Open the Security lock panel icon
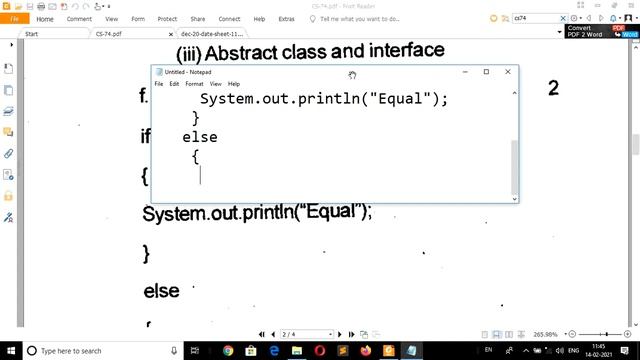Screen dimensions: 640x360 tap(8, 196)
